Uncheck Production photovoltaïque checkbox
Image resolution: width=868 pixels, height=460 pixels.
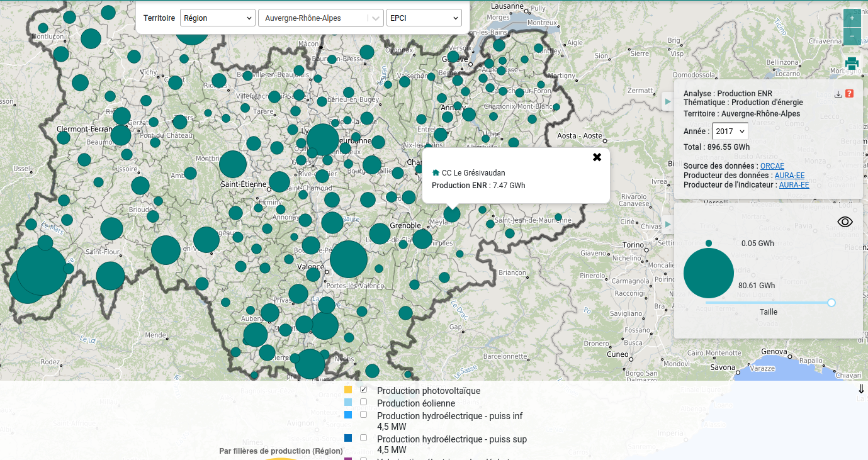click(363, 390)
